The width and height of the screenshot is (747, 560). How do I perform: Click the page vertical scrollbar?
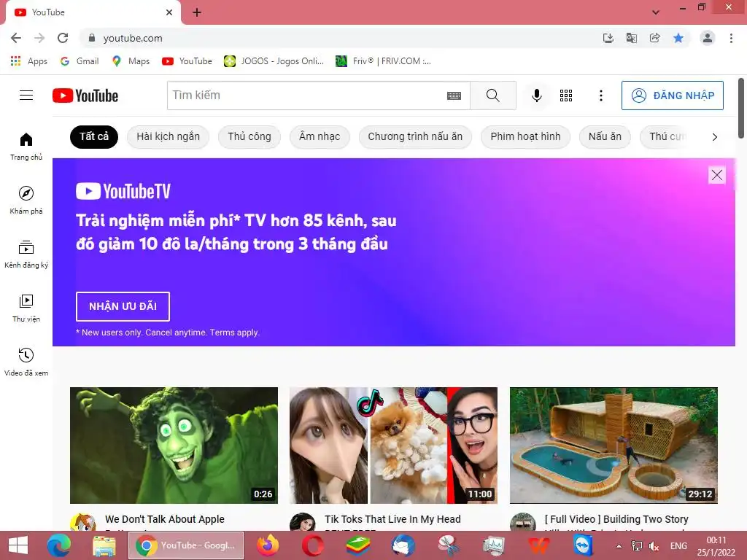coord(741,108)
